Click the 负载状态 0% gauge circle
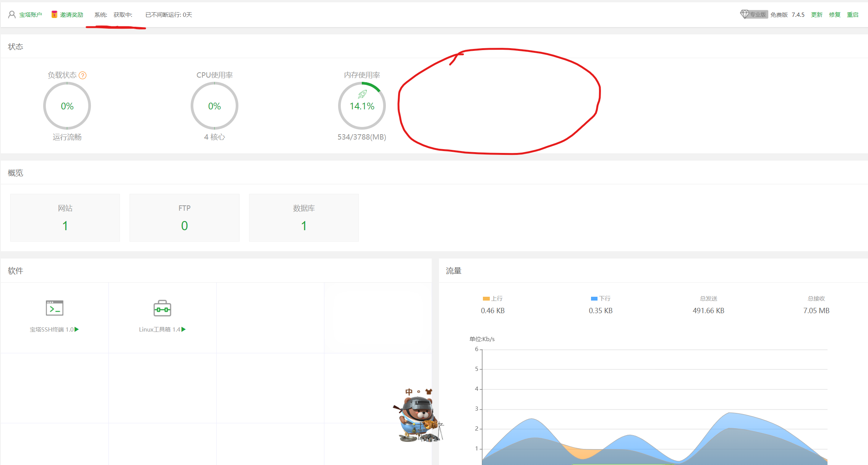This screenshot has width=868, height=465. pyautogui.click(x=67, y=106)
